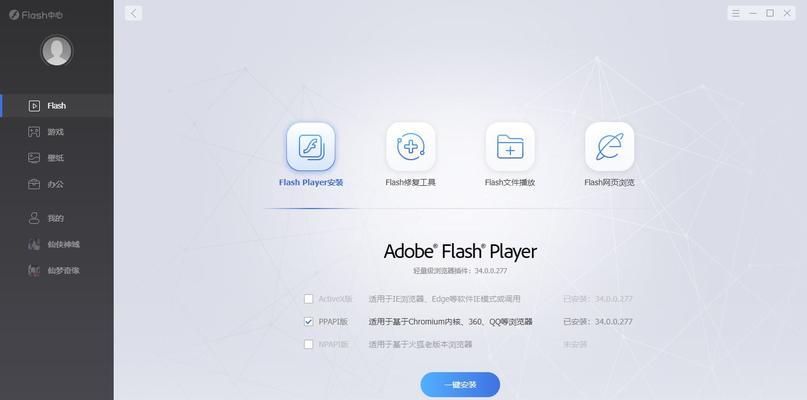Open the Flash网页浏览 browser icon
The image size is (807, 400).
point(609,147)
